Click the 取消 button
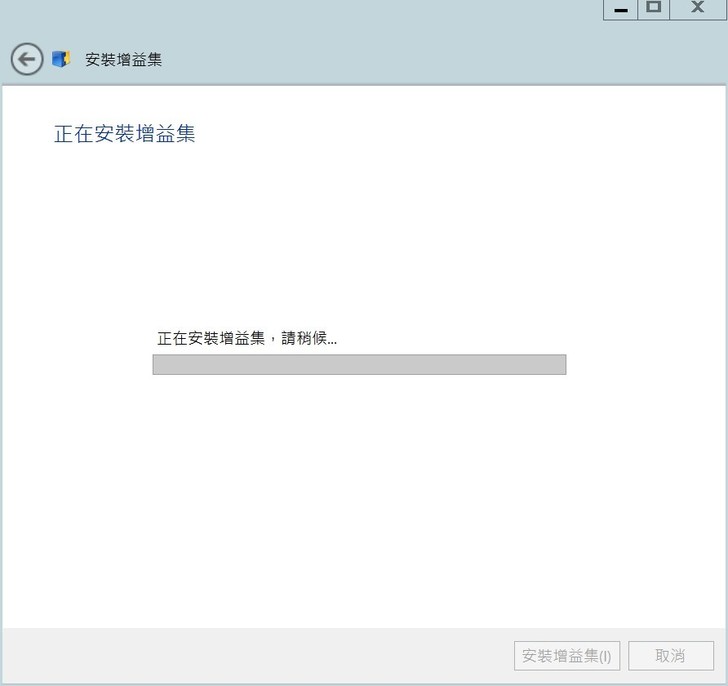The height and width of the screenshot is (686, 728). [x=671, y=656]
